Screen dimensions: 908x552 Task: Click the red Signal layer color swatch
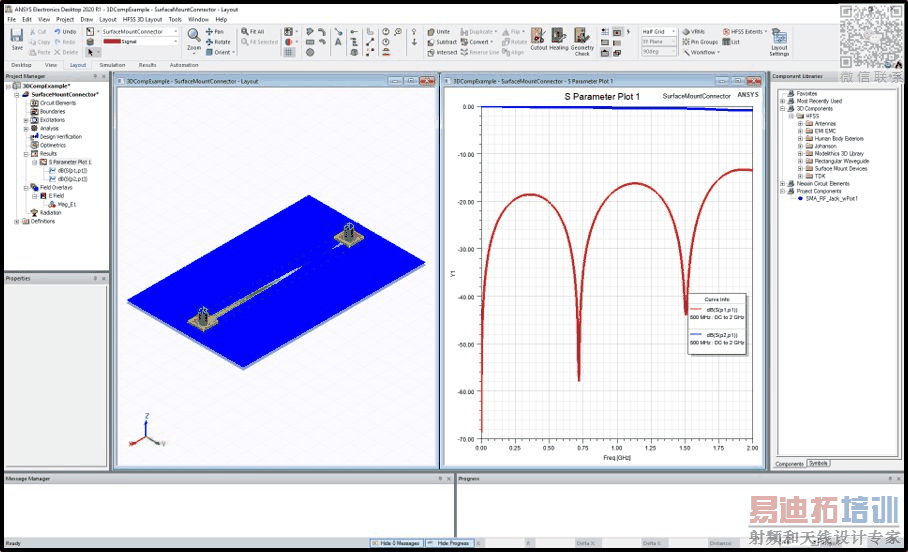click(x=112, y=42)
